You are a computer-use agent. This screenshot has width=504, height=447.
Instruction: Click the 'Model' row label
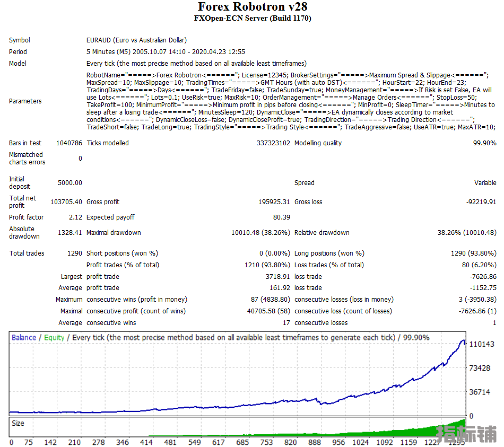18,63
